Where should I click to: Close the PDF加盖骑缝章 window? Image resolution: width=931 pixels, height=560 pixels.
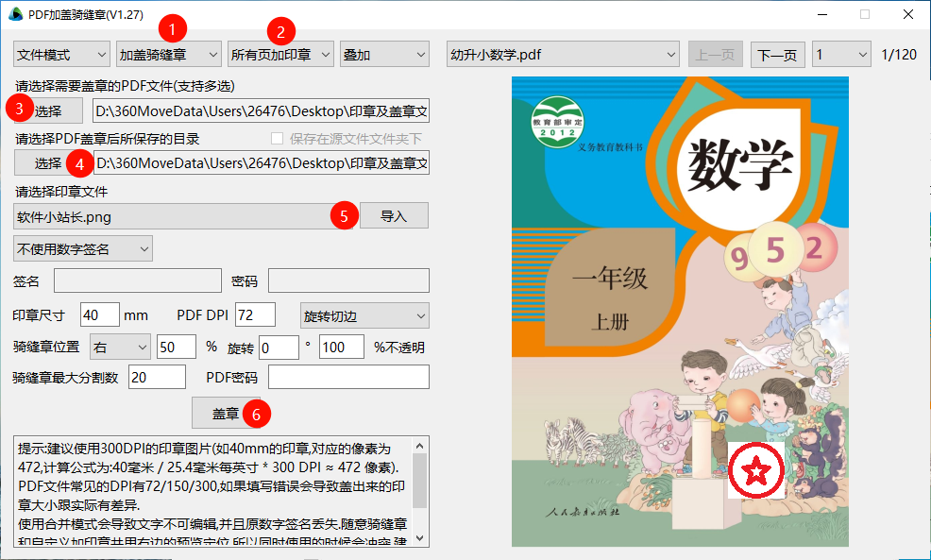coord(908,14)
